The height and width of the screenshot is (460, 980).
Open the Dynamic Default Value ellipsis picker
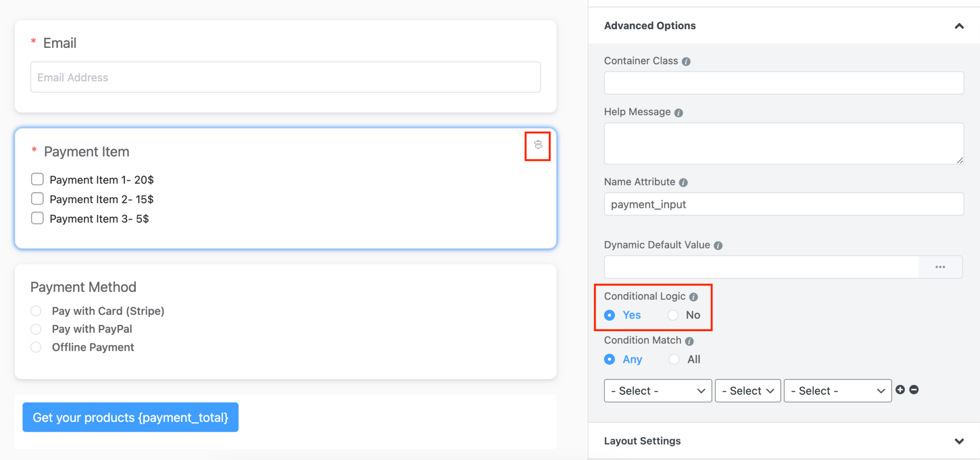pyautogui.click(x=941, y=267)
